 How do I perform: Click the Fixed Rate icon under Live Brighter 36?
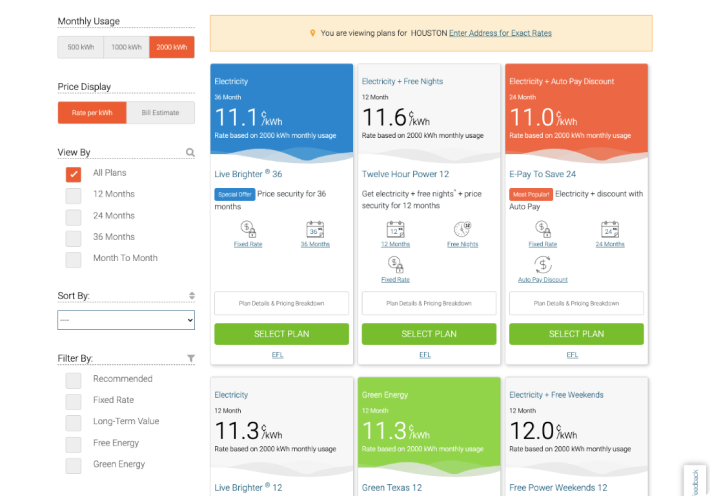[248, 229]
